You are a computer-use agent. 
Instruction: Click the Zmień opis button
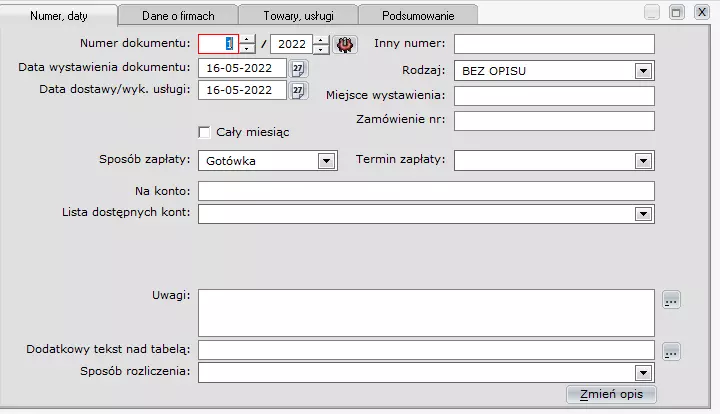[611, 394]
